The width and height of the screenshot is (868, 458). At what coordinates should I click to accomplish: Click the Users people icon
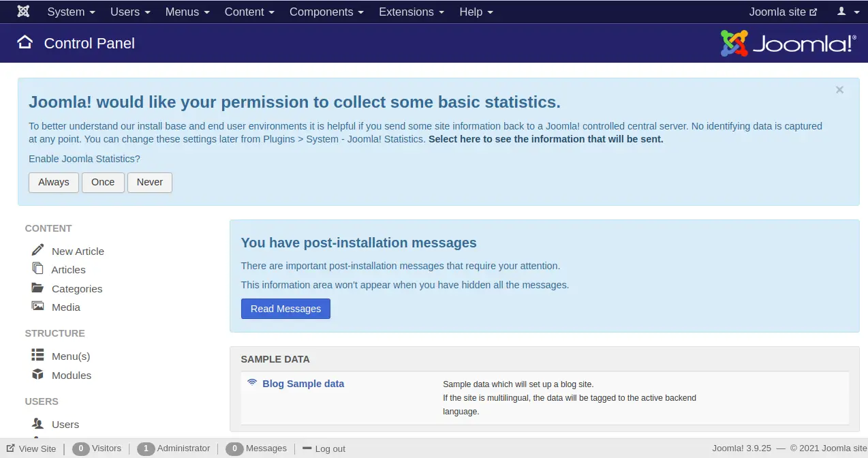(37, 423)
